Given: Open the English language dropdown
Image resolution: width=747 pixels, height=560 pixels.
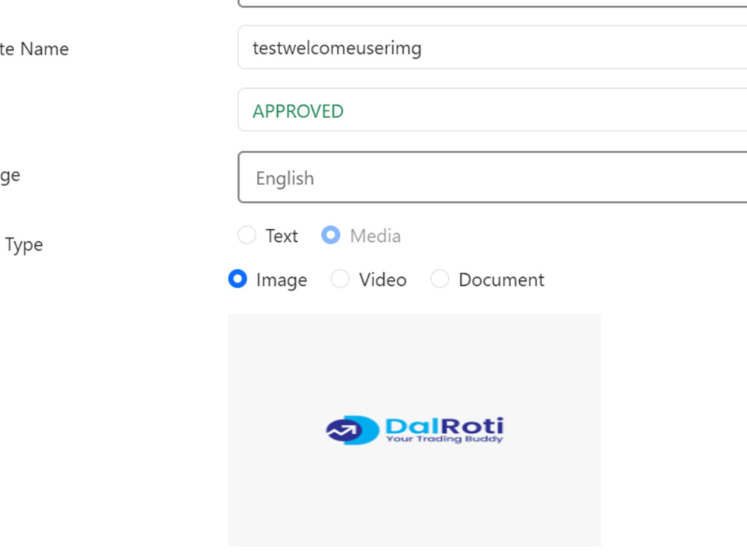Looking at the screenshot, I should 492,178.
